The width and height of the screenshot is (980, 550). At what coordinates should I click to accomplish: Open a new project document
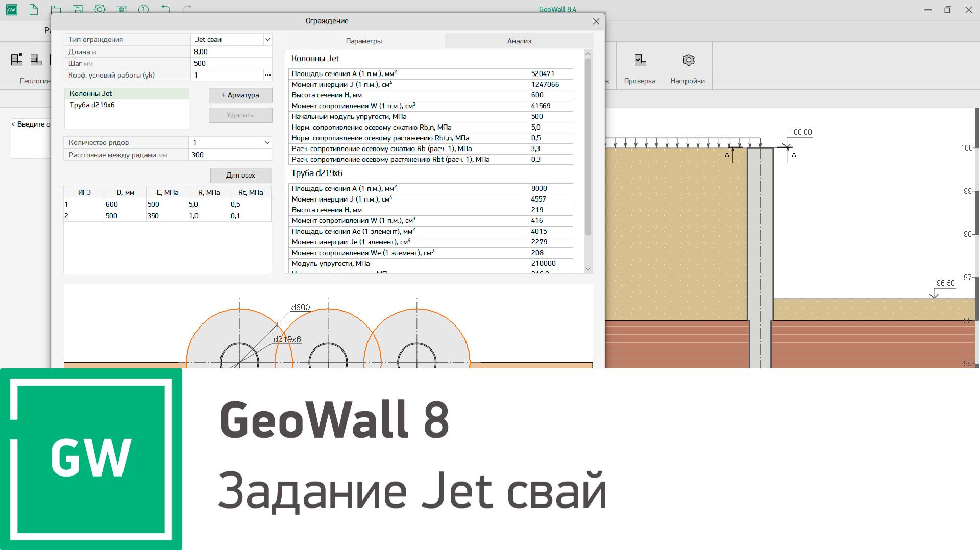click(x=34, y=9)
